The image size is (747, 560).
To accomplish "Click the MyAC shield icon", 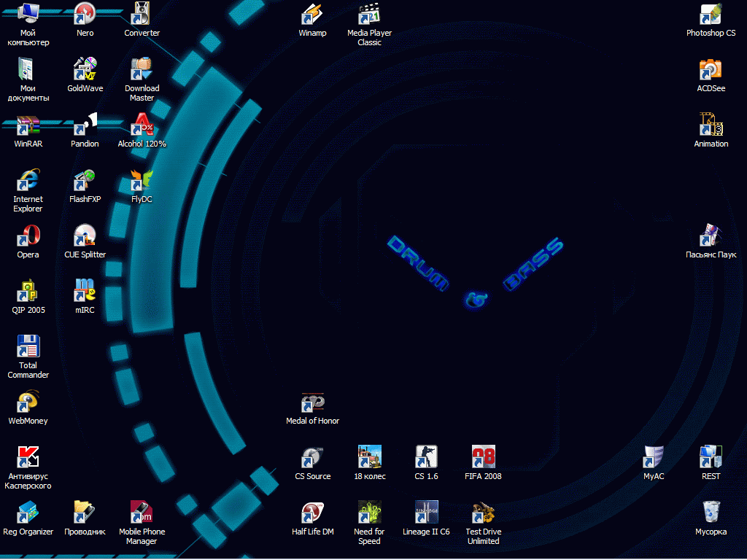I will click(654, 456).
